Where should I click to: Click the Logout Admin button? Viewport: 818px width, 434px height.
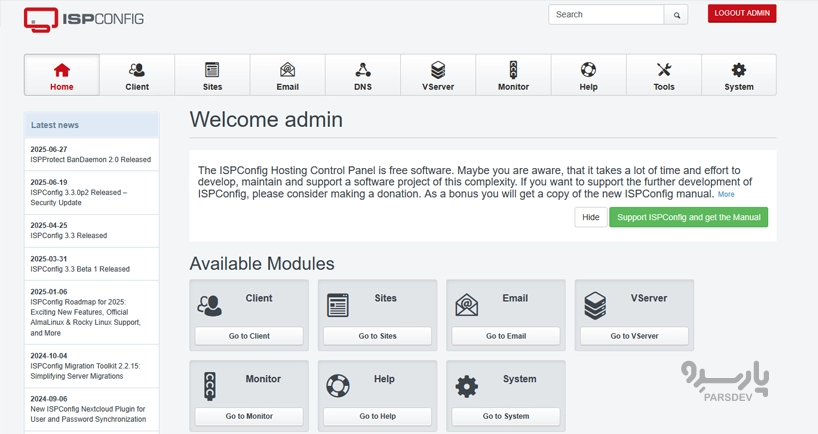tap(742, 14)
